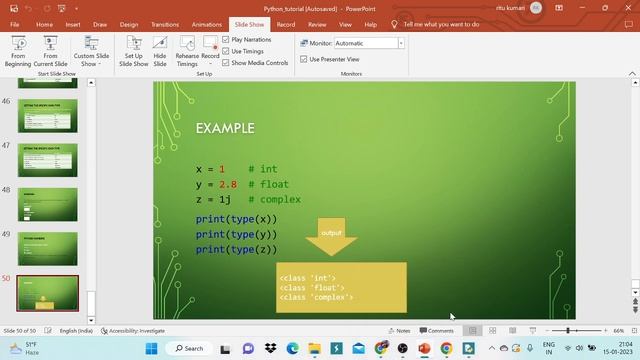Screen dimensions: 640x360
Task: Fit slide to current window
Action: tap(634, 331)
